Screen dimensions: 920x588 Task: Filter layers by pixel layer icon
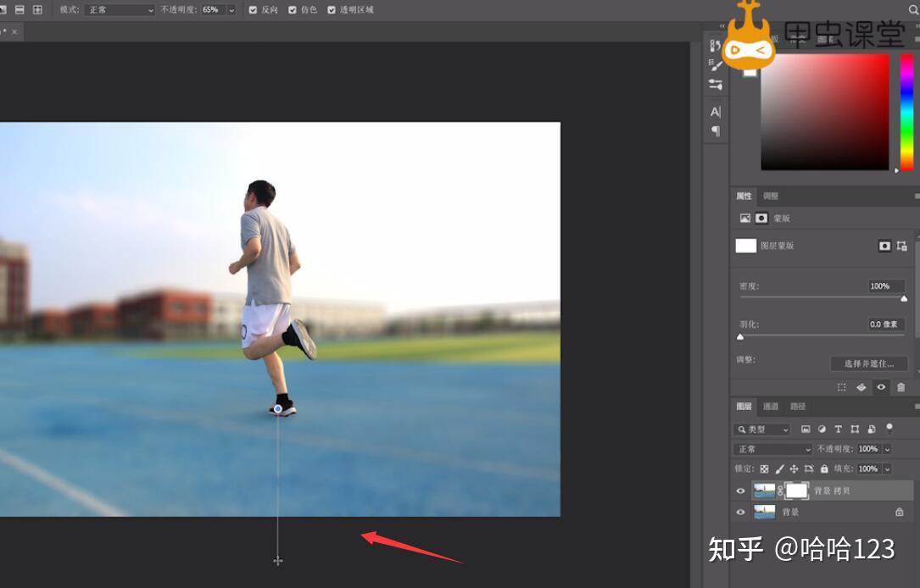coord(806,429)
